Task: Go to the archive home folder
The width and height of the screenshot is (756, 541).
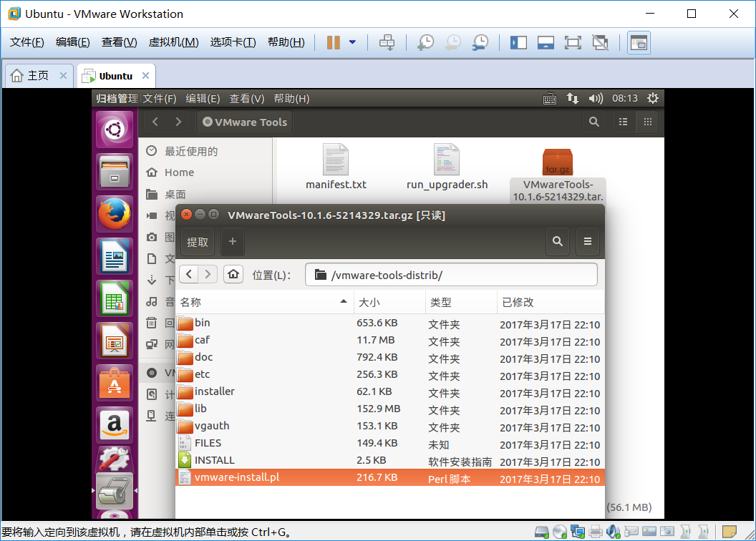Action: coord(233,275)
